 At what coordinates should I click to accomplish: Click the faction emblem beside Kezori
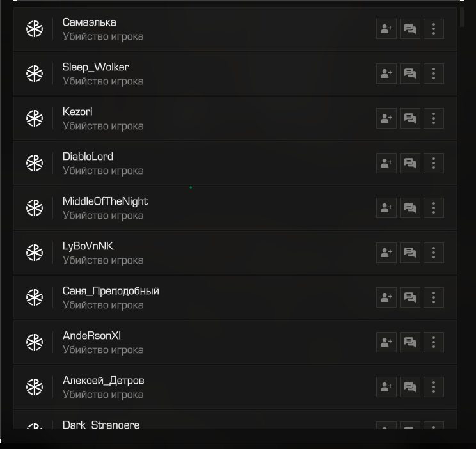click(x=35, y=118)
